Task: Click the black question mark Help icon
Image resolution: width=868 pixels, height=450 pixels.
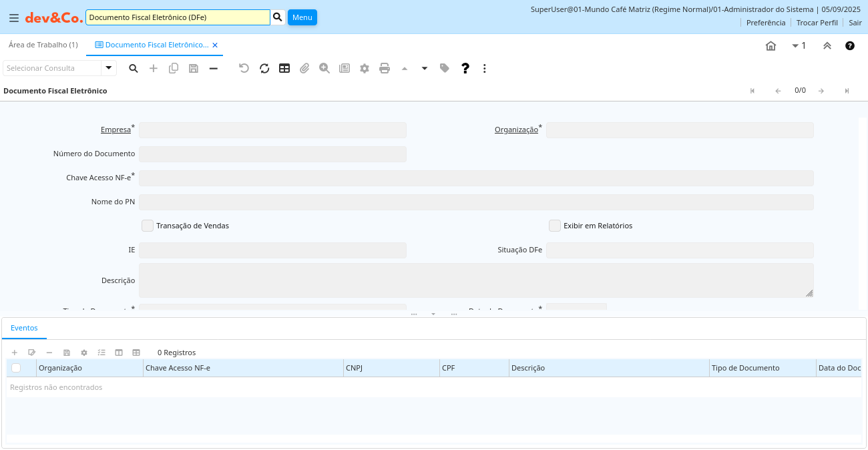Action: click(465, 68)
